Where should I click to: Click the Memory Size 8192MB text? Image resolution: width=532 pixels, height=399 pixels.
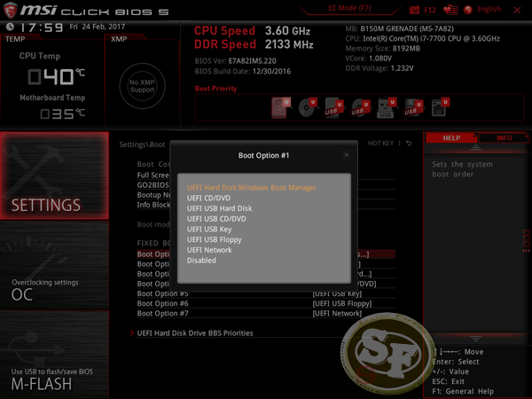pos(382,49)
